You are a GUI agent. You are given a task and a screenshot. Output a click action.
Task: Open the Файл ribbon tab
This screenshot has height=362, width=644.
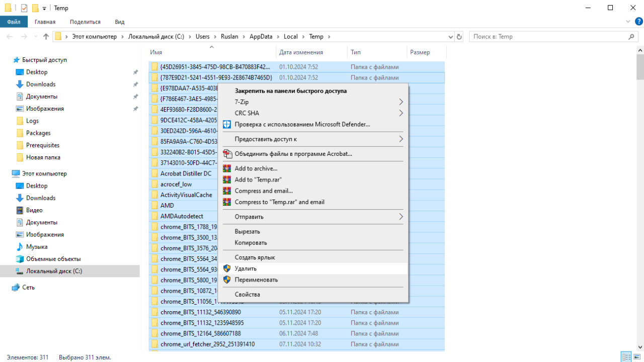coord(14,22)
